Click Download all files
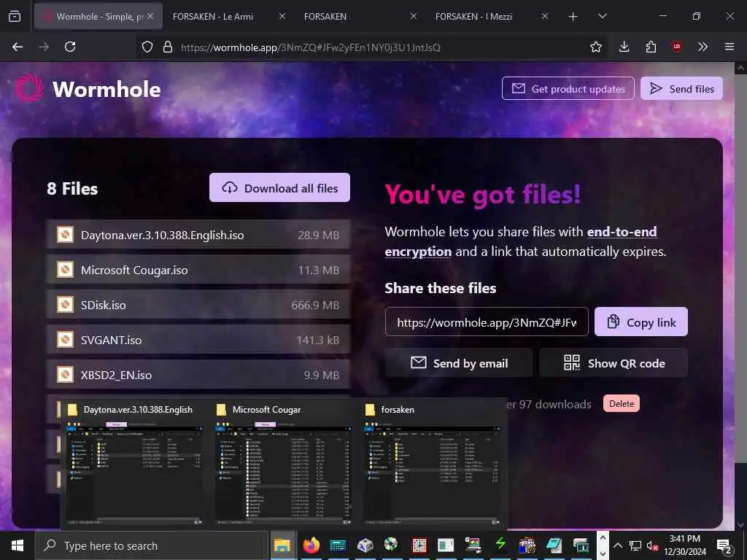747x560 pixels. tap(279, 187)
